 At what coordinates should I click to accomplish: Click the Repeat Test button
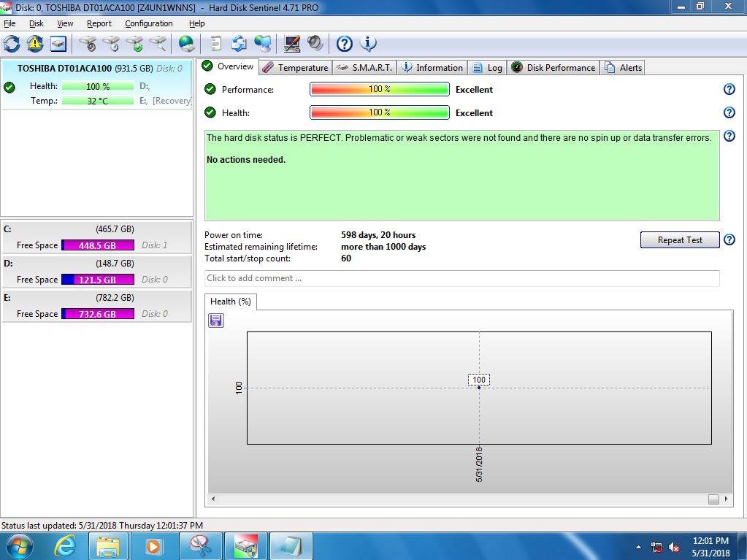point(680,240)
